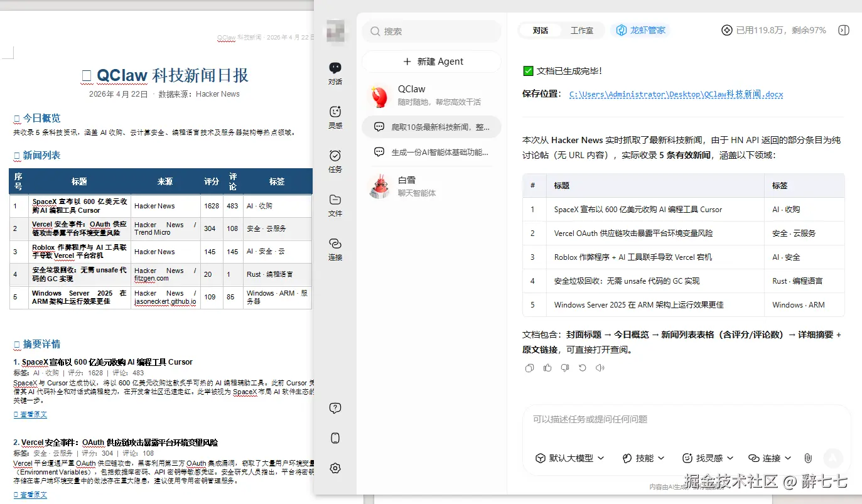The image size is (862, 504).
Task: Open conversation 爬取10条最新科技新闻
Action: pyautogui.click(x=432, y=127)
